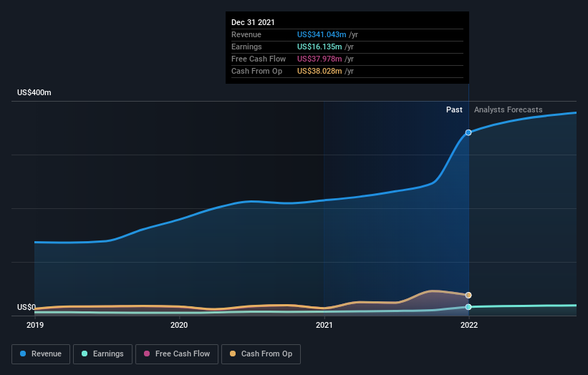Click the Past section label
The height and width of the screenshot is (375, 588).
pyautogui.click(x=454, y=109)
